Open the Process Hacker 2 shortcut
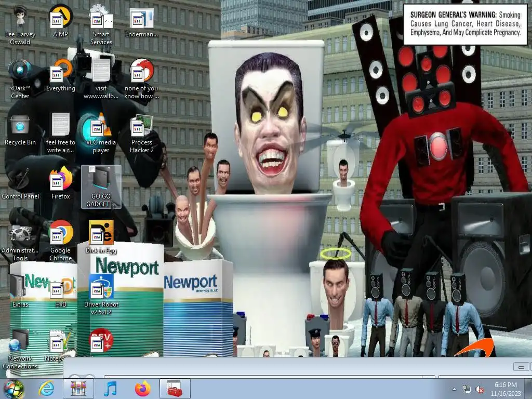532x399 pixels. (141, 134)
